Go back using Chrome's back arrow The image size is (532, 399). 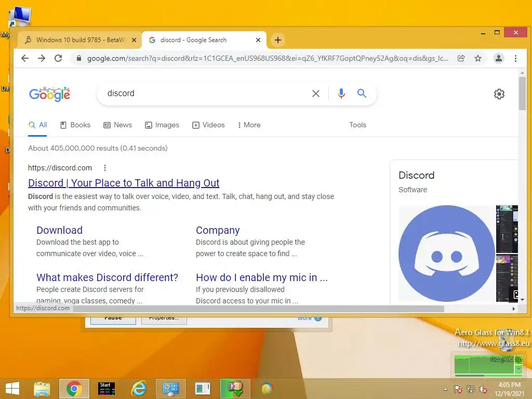25,58
